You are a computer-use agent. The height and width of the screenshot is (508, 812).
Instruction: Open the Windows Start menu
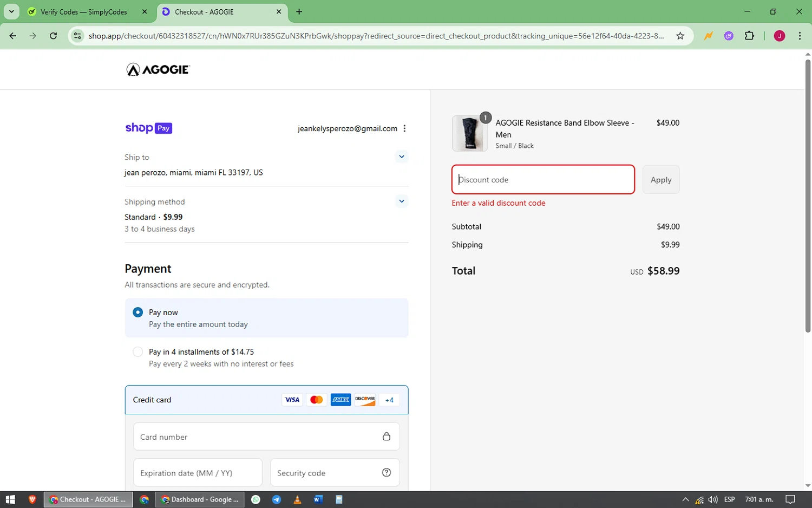click(10, 499)
